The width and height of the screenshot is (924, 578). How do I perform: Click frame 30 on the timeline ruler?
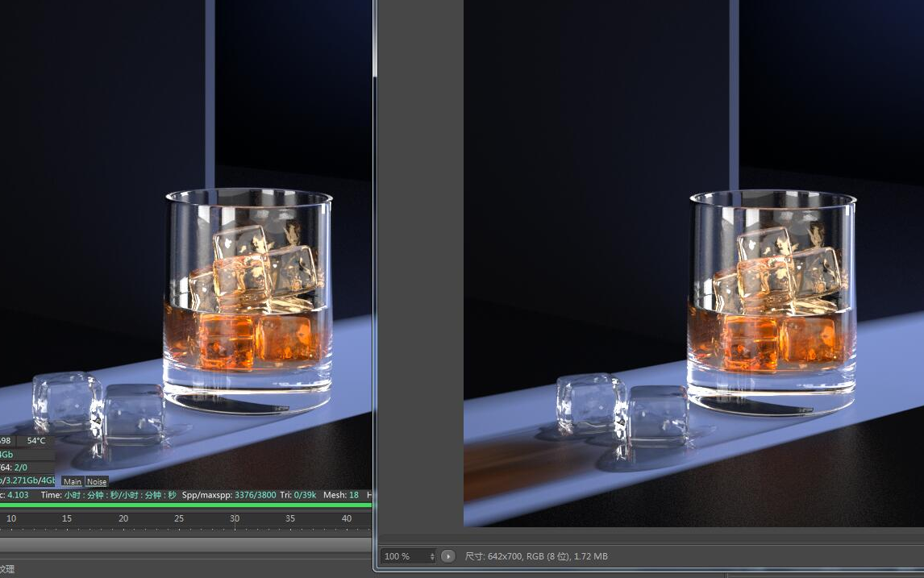tap(234, 518)
